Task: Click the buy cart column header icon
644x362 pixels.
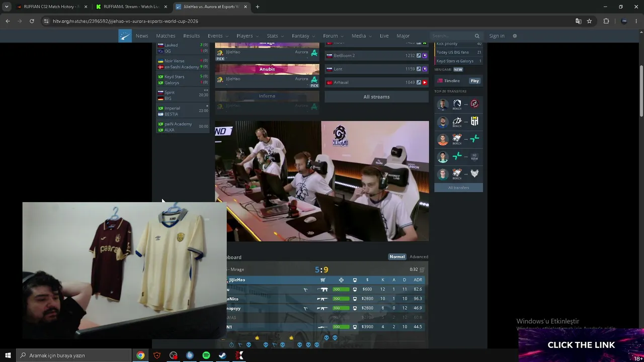Action: click(323, 280)
